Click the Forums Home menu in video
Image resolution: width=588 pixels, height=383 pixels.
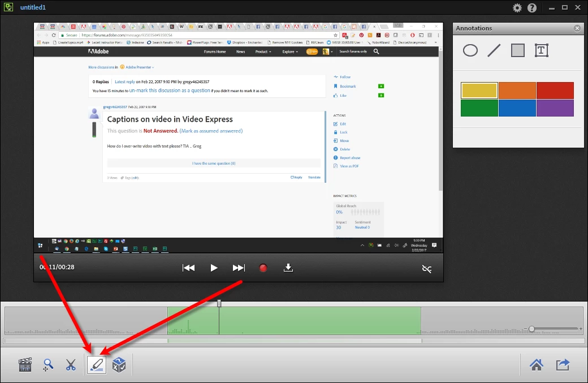[x=215, y=52]
